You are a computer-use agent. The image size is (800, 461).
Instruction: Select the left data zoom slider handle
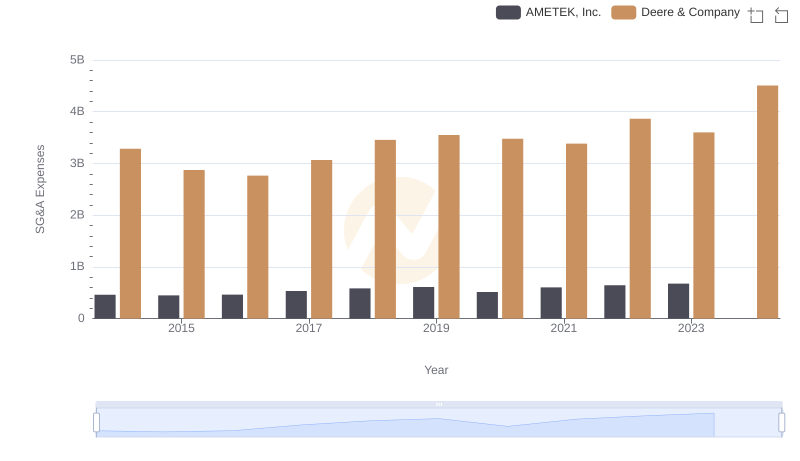pos(96,423)
